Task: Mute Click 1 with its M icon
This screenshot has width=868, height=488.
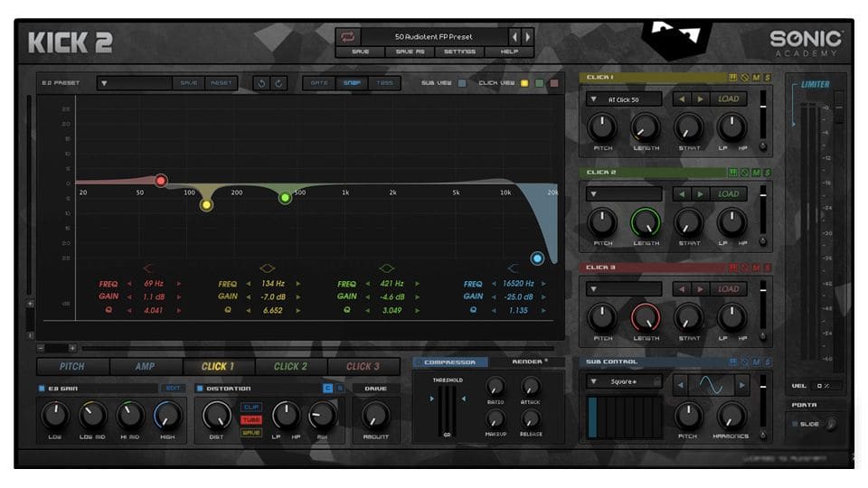Action: click(x=756, y=78)
